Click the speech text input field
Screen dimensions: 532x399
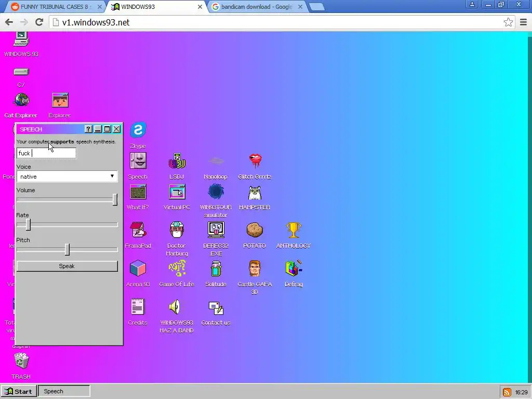[46, 153]
